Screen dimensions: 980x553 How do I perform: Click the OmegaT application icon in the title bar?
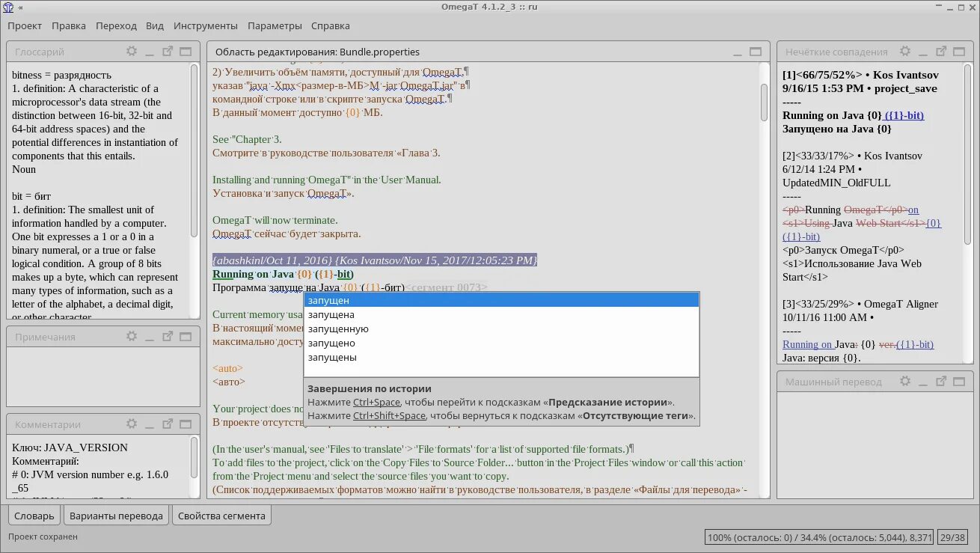[x=8, y=7]
